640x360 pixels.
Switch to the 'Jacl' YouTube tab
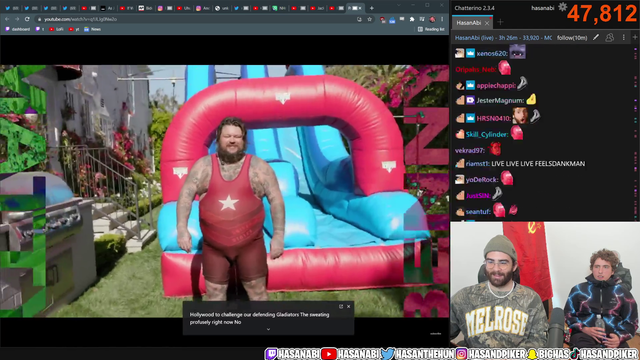(x=317, y=8)
